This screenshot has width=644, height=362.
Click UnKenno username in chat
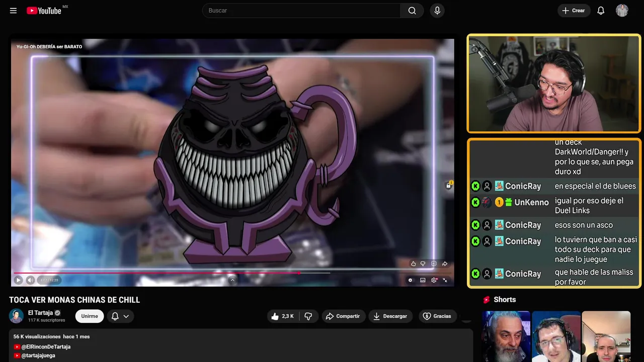tap(531, 202)
